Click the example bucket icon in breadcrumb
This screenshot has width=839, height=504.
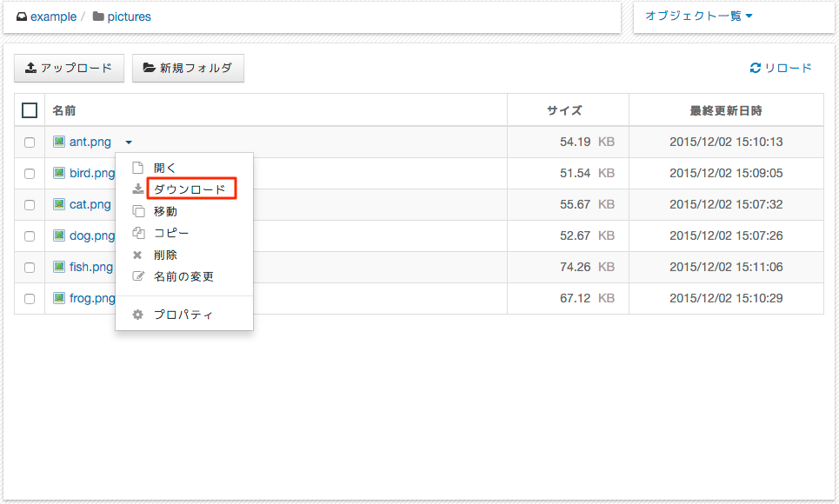pyautogui.click(x=22, y=17)
